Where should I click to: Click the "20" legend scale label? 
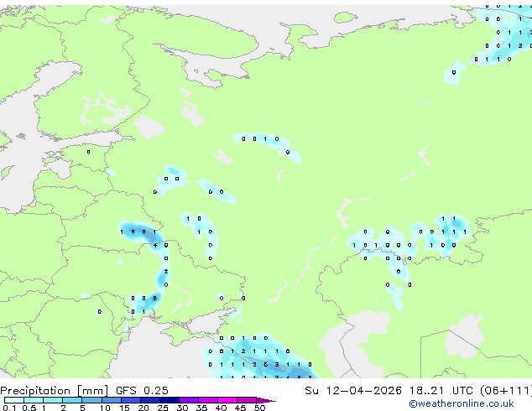pos(143,408)
